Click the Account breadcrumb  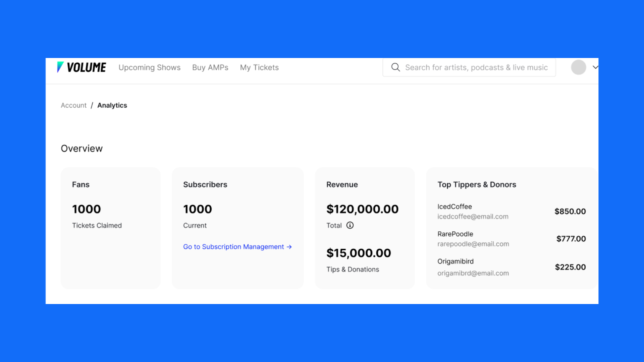pyautogui.click(x=73, y=105)
